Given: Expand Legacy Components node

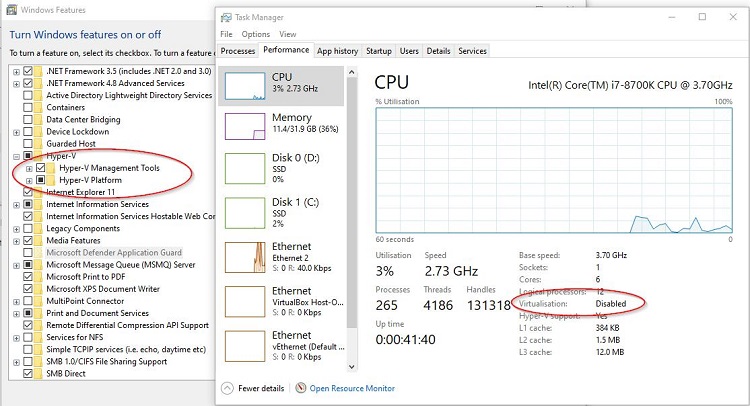Looking at the screenshot, I should tap(16, 229).
